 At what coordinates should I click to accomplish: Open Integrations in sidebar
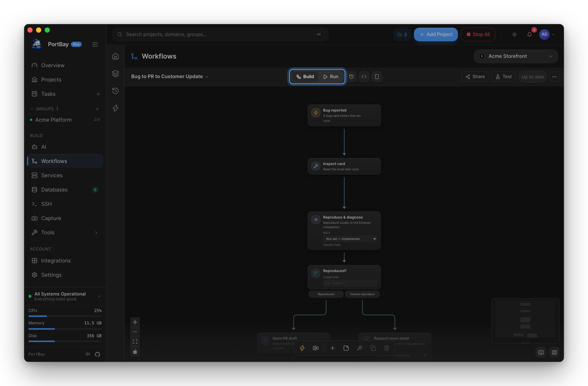click(65, 261)
